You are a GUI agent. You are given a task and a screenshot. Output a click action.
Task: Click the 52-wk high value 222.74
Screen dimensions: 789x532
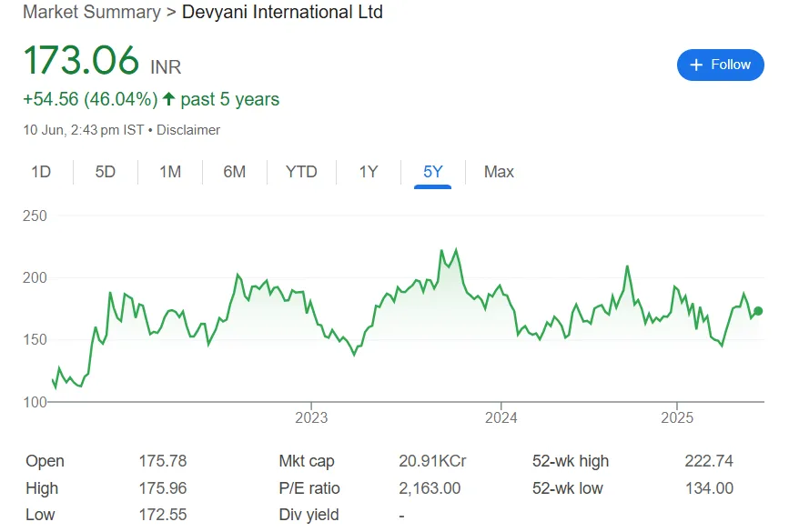pos(709,461)
